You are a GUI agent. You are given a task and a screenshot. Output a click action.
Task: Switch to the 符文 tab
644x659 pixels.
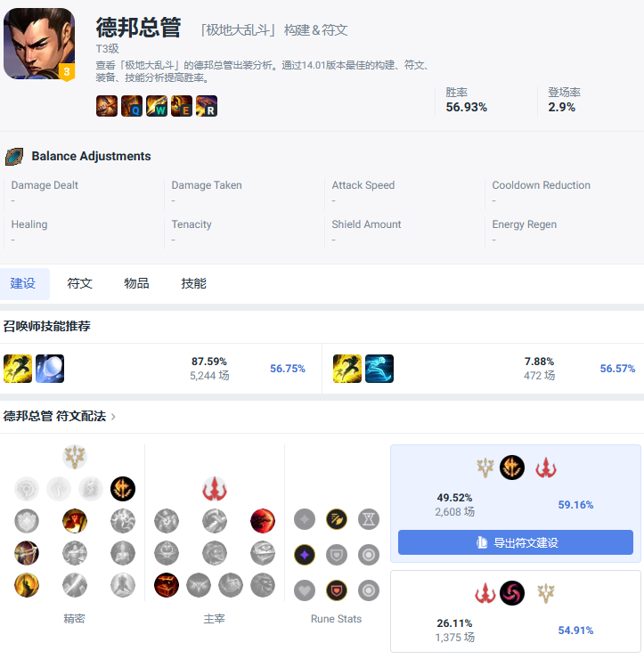point(79,284)
